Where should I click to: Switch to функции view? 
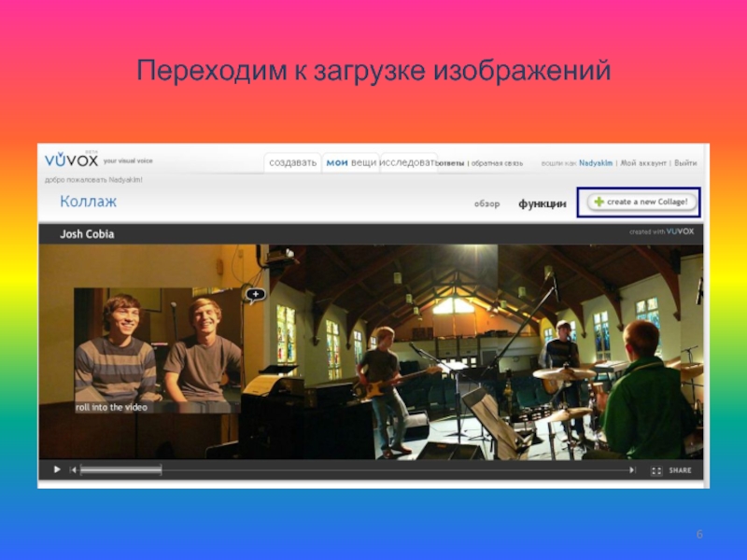(543, 203)
